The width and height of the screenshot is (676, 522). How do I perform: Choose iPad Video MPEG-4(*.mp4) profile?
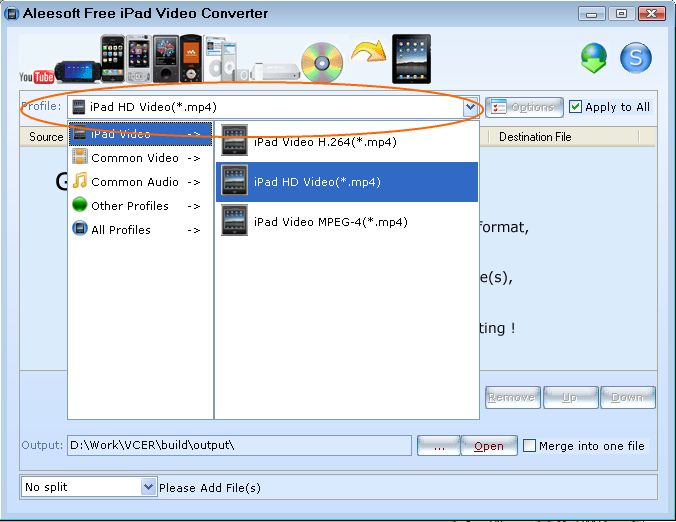click(x=347, y=222)
